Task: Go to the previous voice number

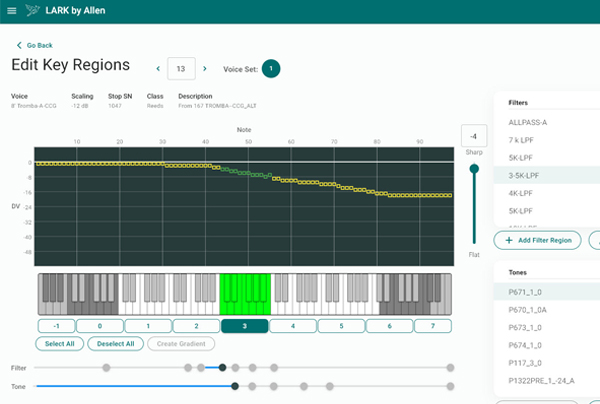Action: tap(158, 69)
